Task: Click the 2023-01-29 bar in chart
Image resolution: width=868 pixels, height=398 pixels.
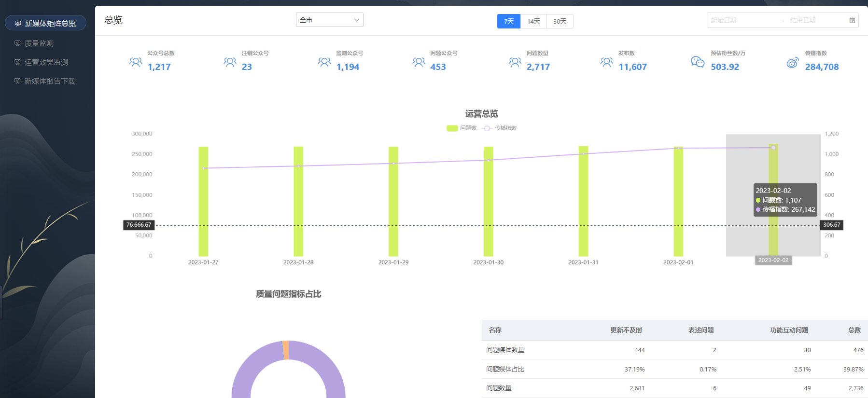Action: pos(393,201)
